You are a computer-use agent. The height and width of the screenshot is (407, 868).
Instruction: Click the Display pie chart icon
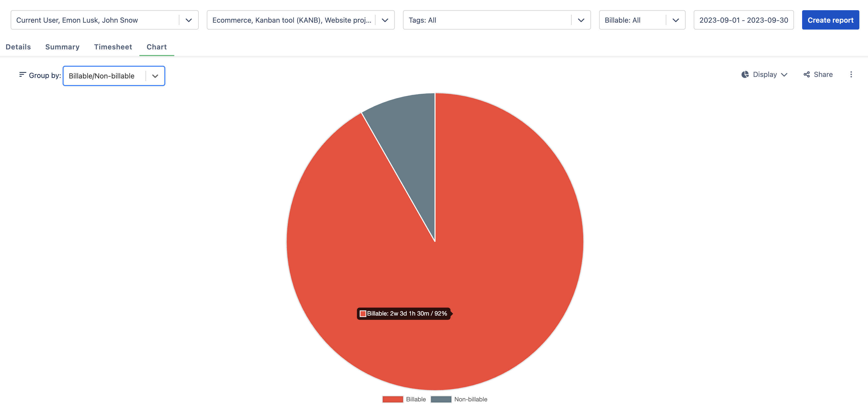click(745, 75)
